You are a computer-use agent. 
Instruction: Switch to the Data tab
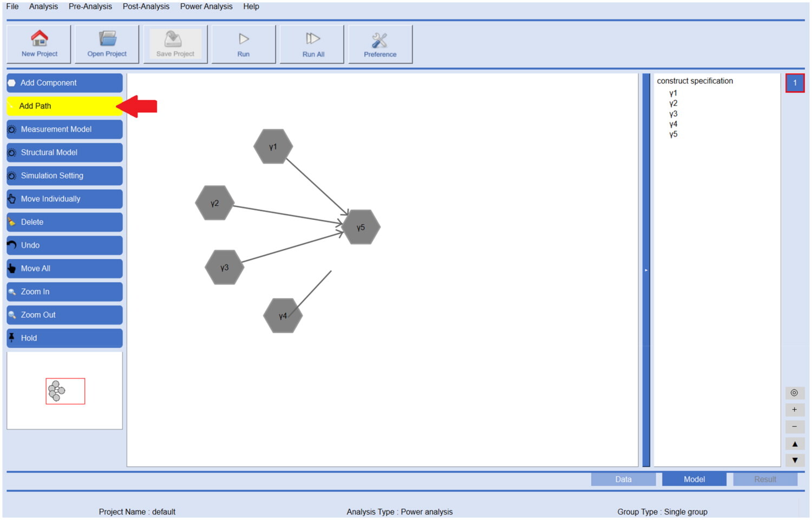pos(623,479)
